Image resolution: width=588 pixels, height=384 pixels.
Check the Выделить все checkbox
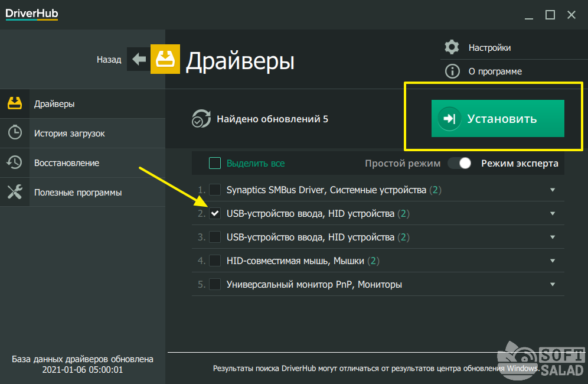[215, 163]
